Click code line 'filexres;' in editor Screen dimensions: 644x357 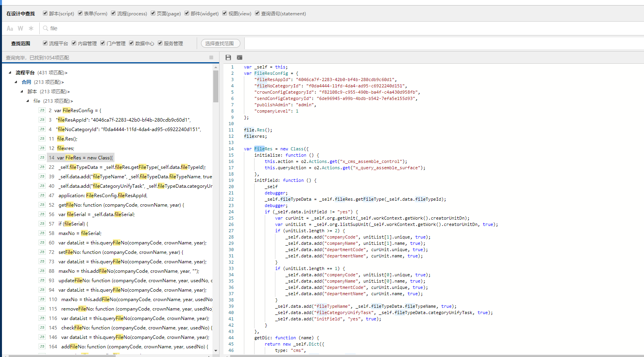(255, 136)
